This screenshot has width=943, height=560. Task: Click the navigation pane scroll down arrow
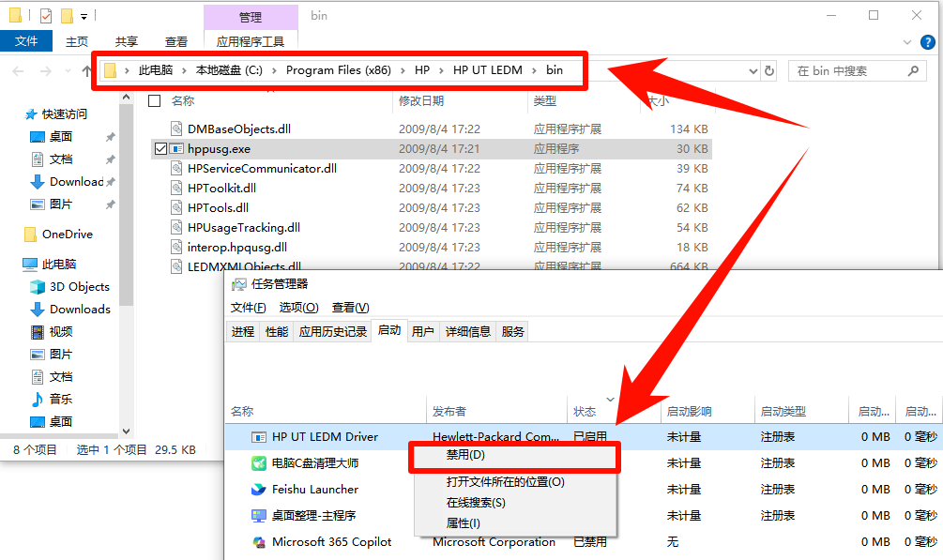pyautogui.click(x=126, y=431)
